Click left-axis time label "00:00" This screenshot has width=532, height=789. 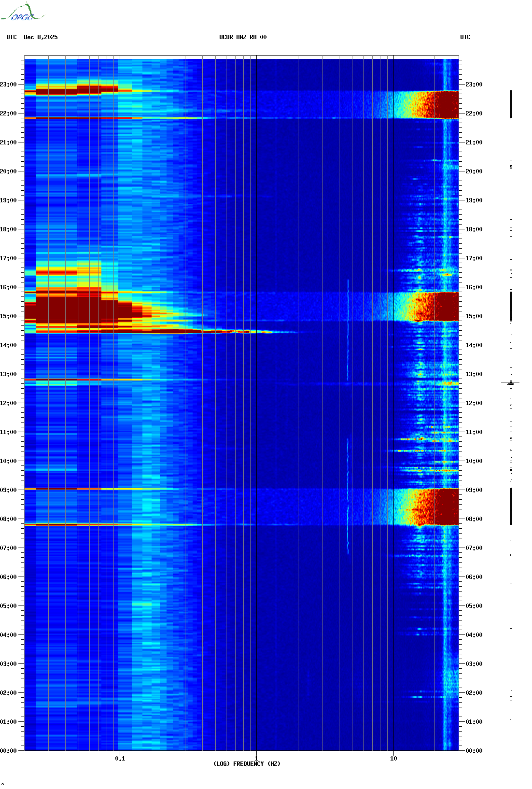tap(8, 751)
